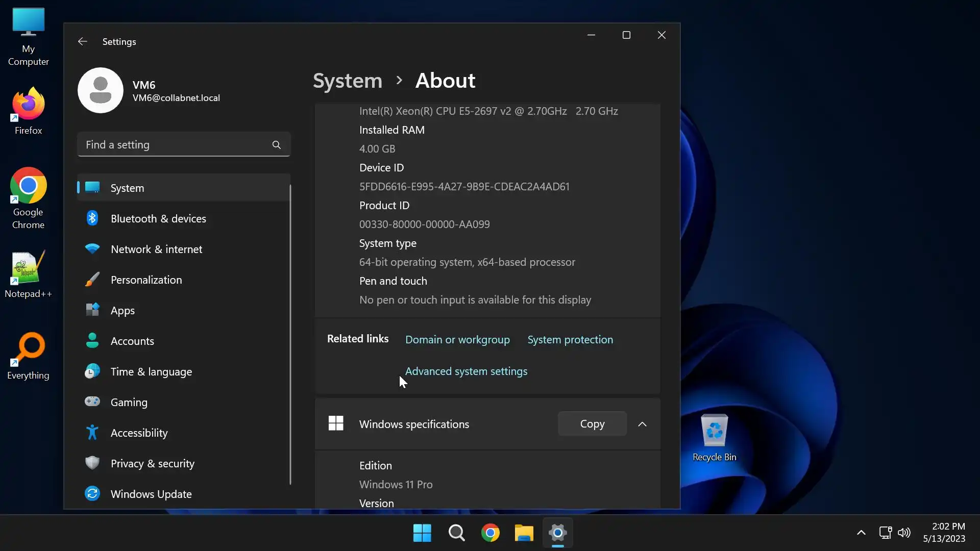980x551 pixels.
Task: Open Network & internet settings
Action: 156,249
